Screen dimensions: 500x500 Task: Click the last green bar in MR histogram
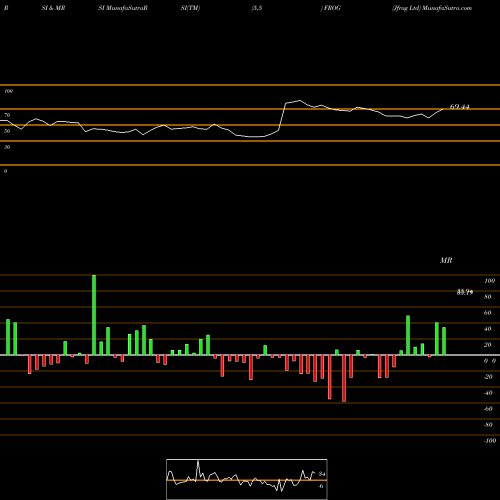[x=444, y=341]
